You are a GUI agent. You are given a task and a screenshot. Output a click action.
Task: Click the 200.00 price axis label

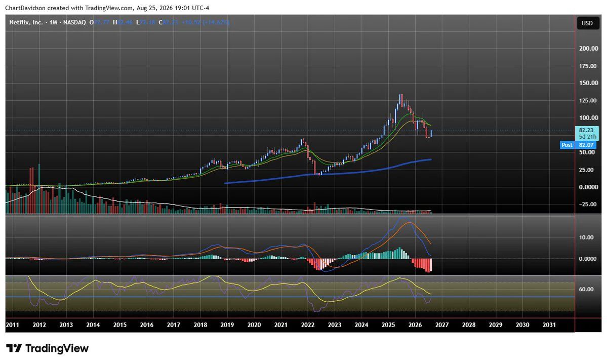point(588,49)
